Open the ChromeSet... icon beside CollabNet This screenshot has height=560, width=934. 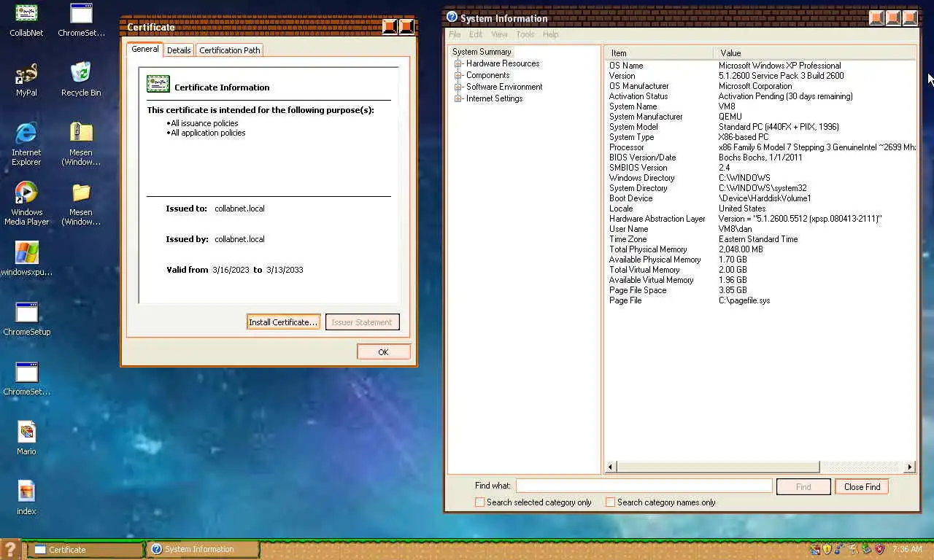point(81,20)
